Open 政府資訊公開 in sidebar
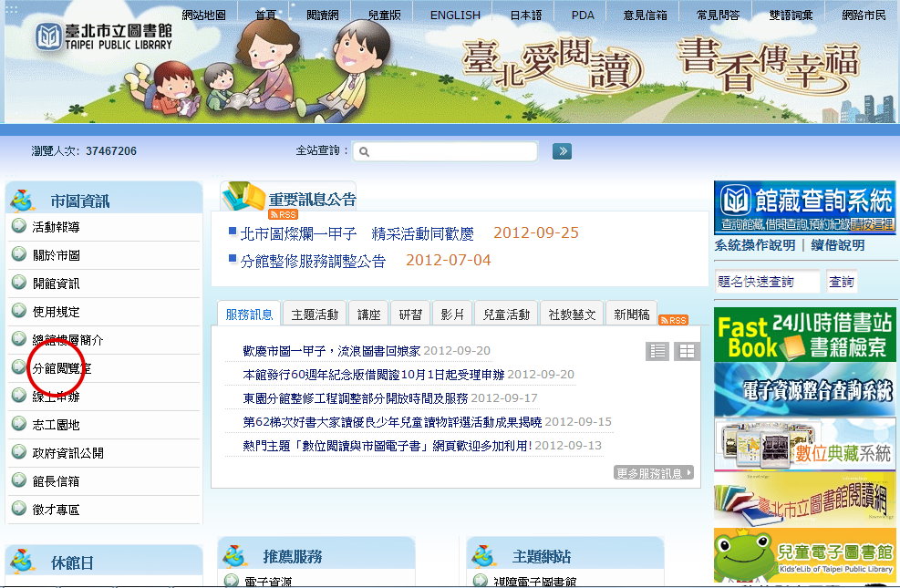Viewport: 900px width, 588px height. pyautogui.click(x=67, y=453)
